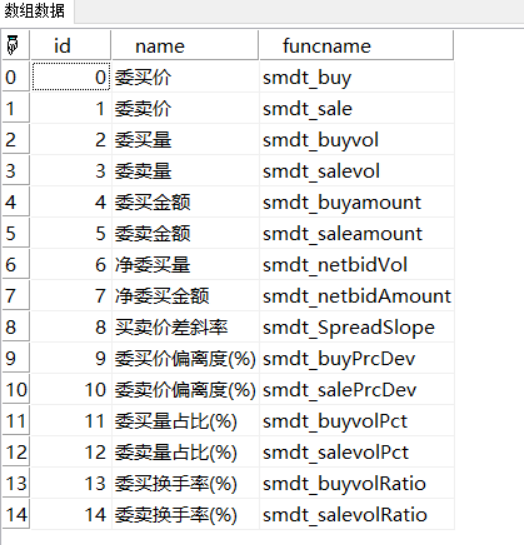This screenshot has height=545, width=524.
Task: Select the smdt_sale funcname cell
Action: (x=357, y=108)
